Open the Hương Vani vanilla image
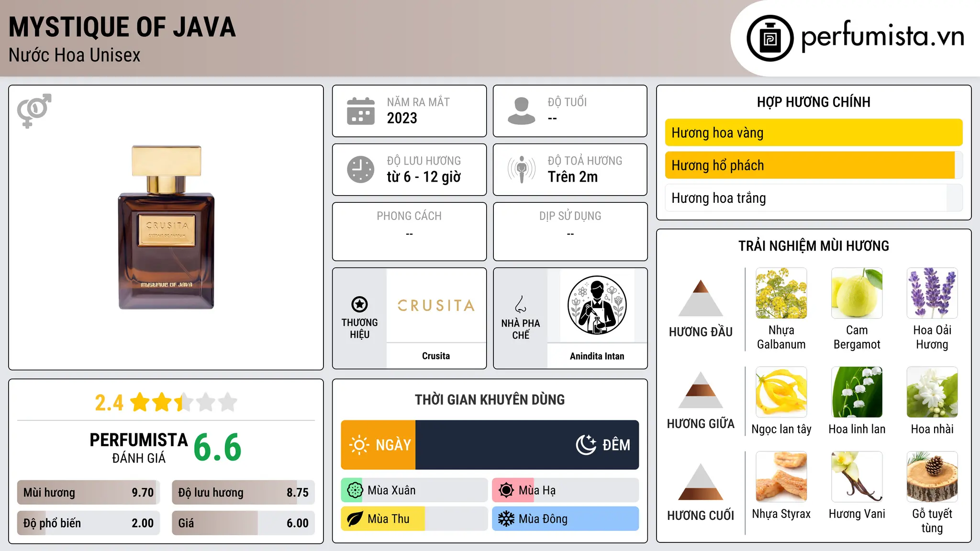Screen dimensions: 980x551 point(857,477)
